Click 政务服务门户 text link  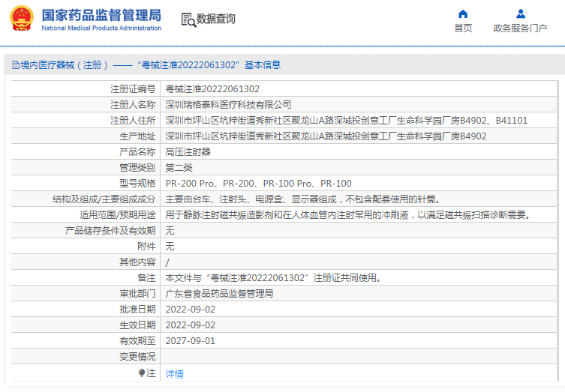(x=520, y=28)
